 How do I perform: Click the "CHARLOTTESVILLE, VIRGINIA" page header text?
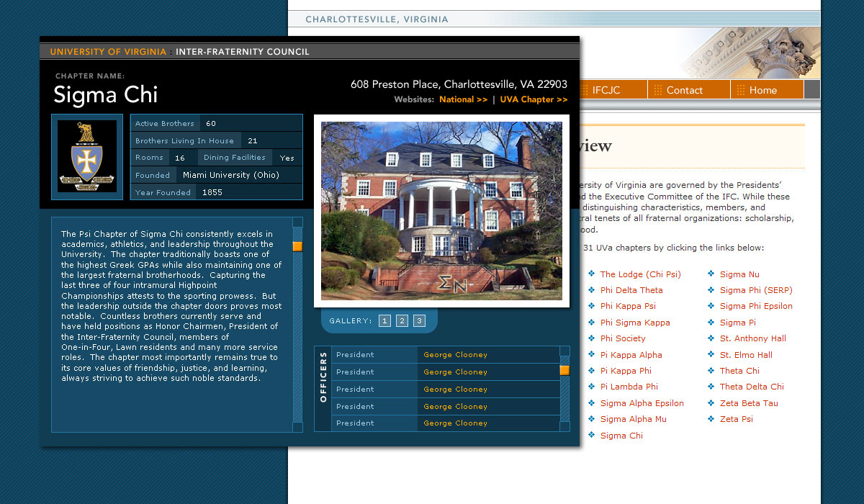[377, 19]
